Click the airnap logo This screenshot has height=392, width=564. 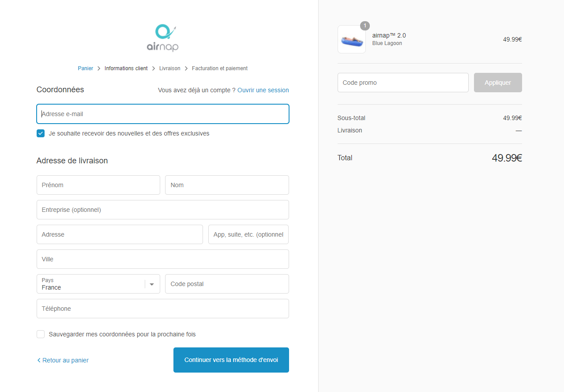coord(162,38)
